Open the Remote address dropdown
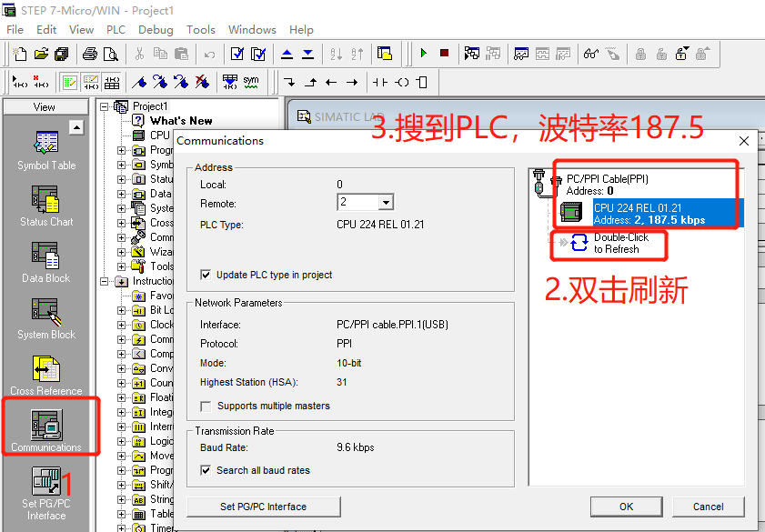765x532 pixels. tap(386, 203)
